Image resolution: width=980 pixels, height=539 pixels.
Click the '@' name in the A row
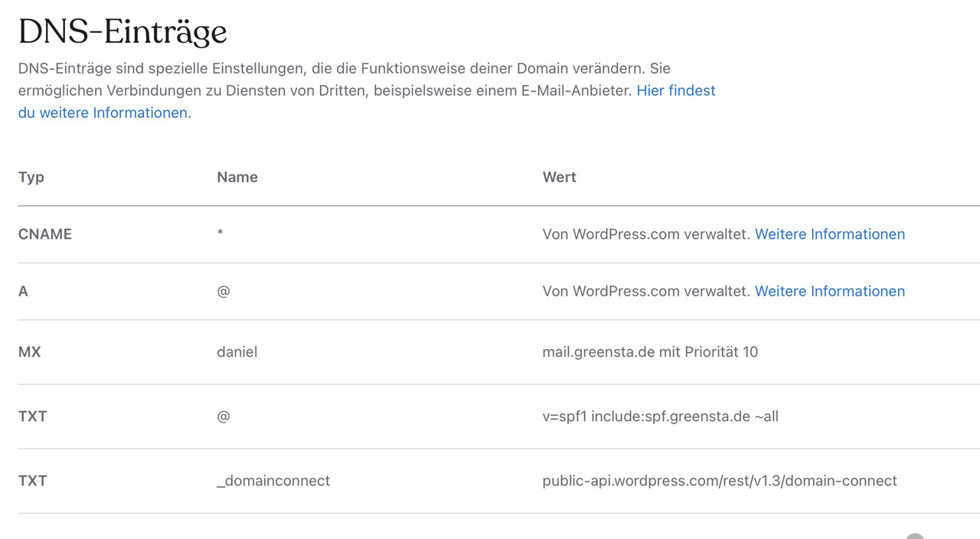(x=224, y=291)
